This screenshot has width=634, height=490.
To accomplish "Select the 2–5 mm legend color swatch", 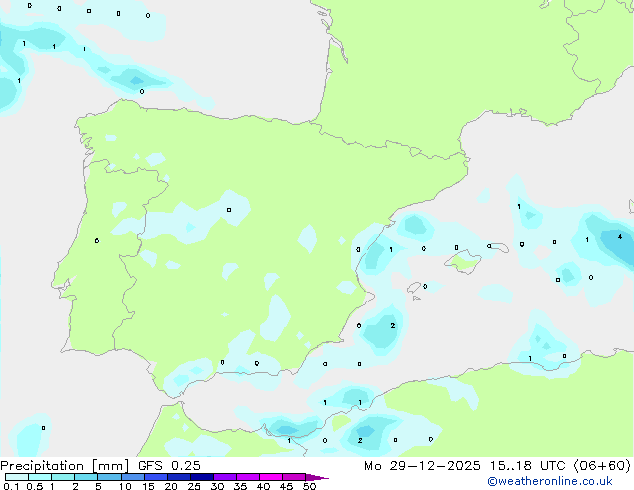I will [x=86, y=477].
